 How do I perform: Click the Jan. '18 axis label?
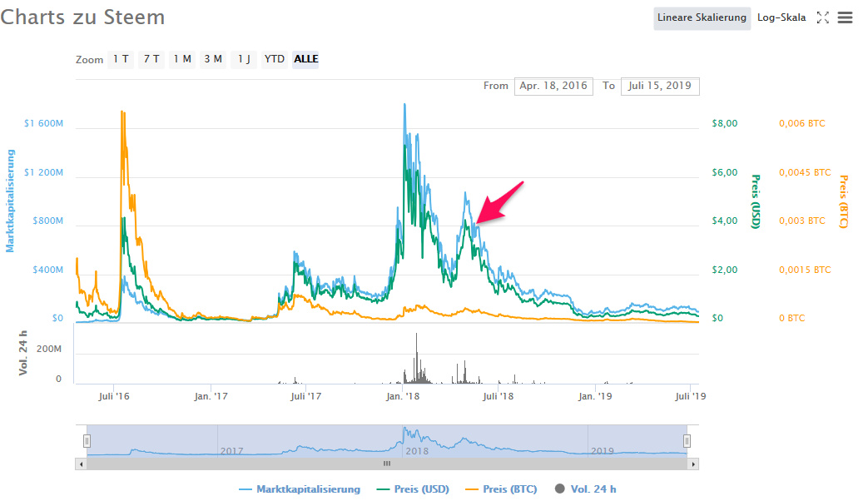(x=403, y=396)
